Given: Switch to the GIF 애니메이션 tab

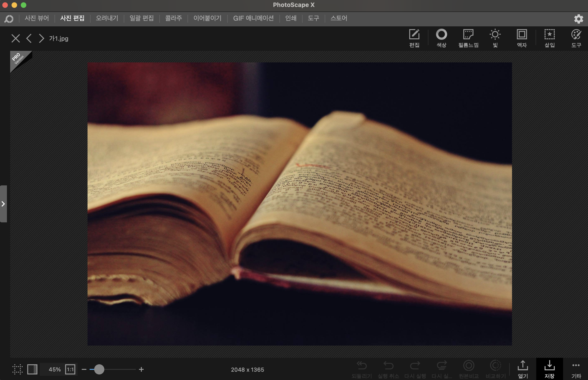Looking at the screenshot, I should pos(253,18).
